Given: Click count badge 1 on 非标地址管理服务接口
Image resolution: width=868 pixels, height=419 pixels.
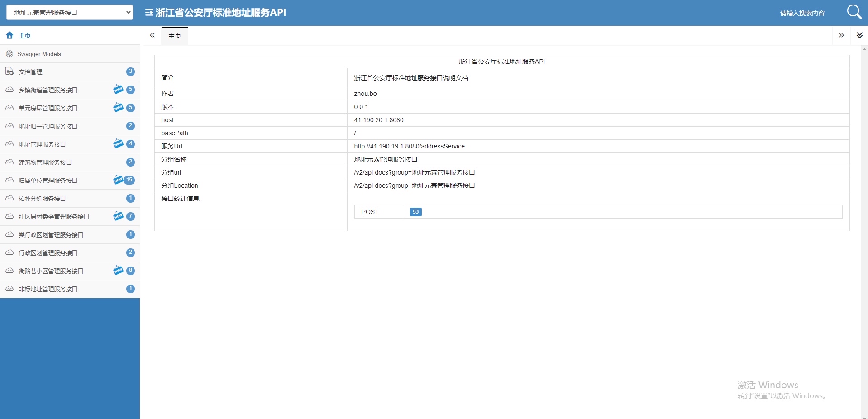Looking at the screenshot, I should tap(130, 289).
